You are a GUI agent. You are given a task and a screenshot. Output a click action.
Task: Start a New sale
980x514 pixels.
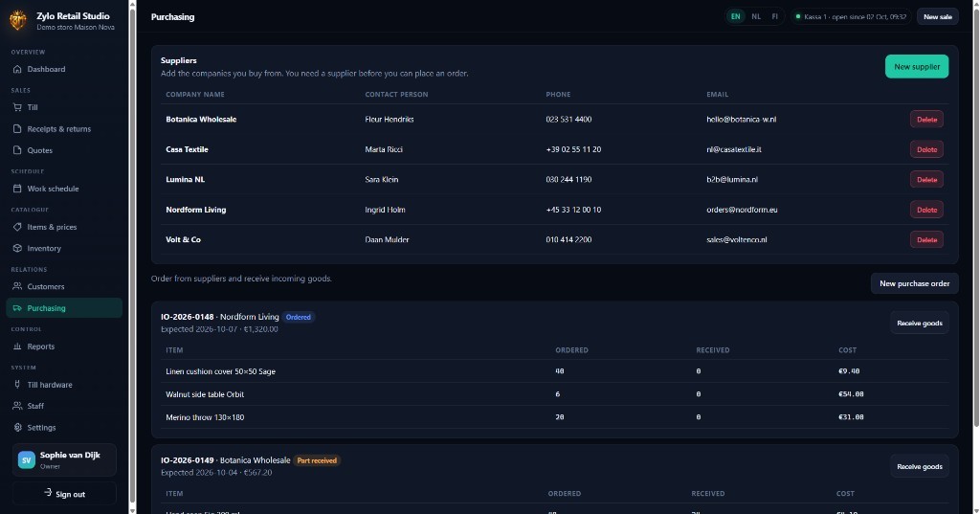coord(938,17)
